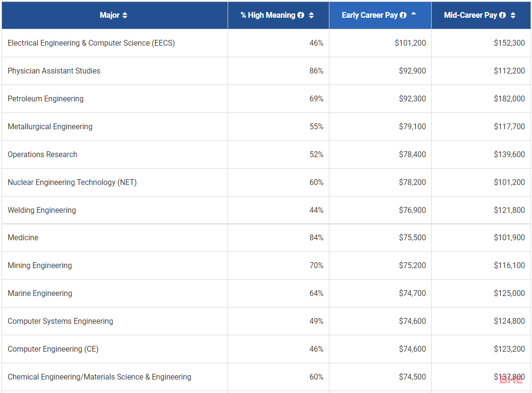Screen dimensions: 532x393
Task: Click 46% in the Computer Engineering (CE) row
Action: coord(316,349)
